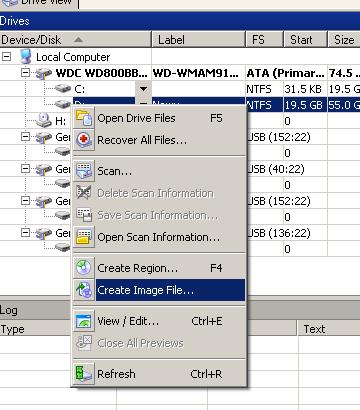Click the Scan icon in menu
This screenshot has height=410, width=360.
click(x=84, y=171)
